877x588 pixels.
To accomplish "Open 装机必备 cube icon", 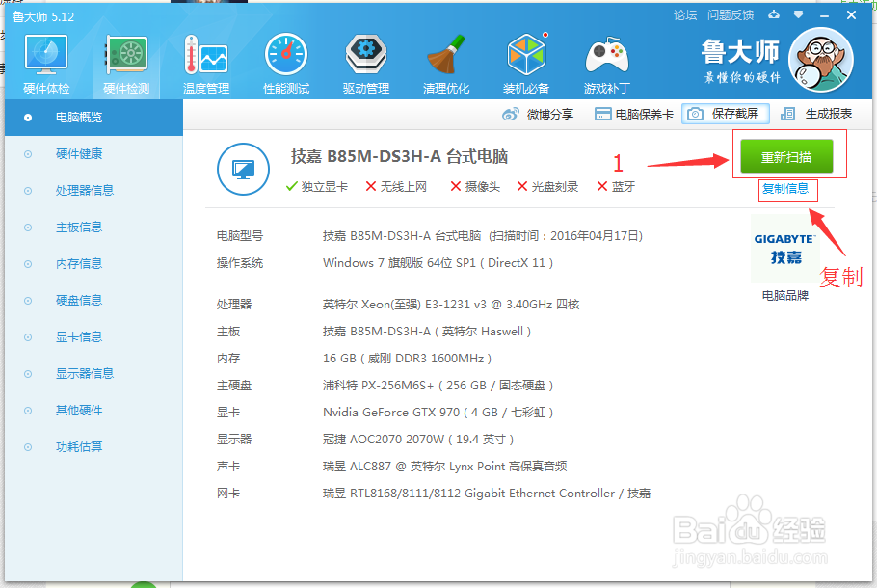I will 526,55.
